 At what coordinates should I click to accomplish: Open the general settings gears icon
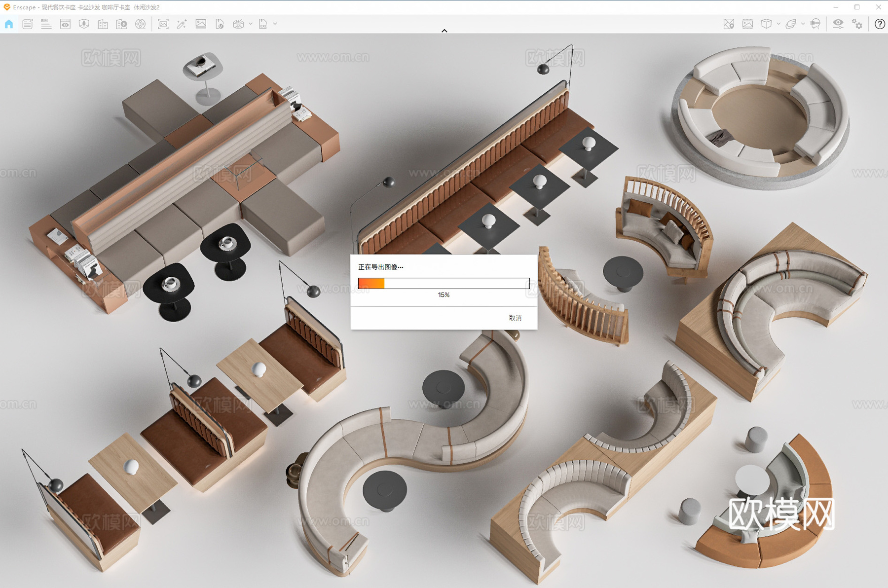857,24
